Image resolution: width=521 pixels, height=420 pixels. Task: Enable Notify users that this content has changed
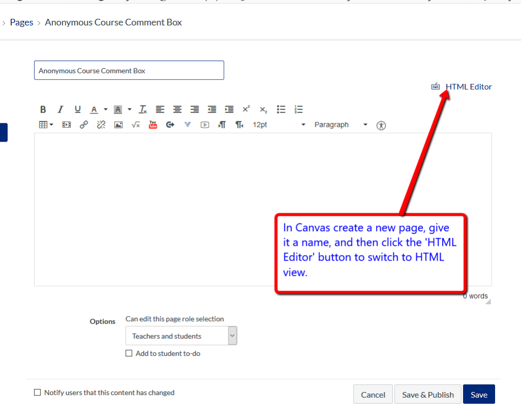coord(37,392)
